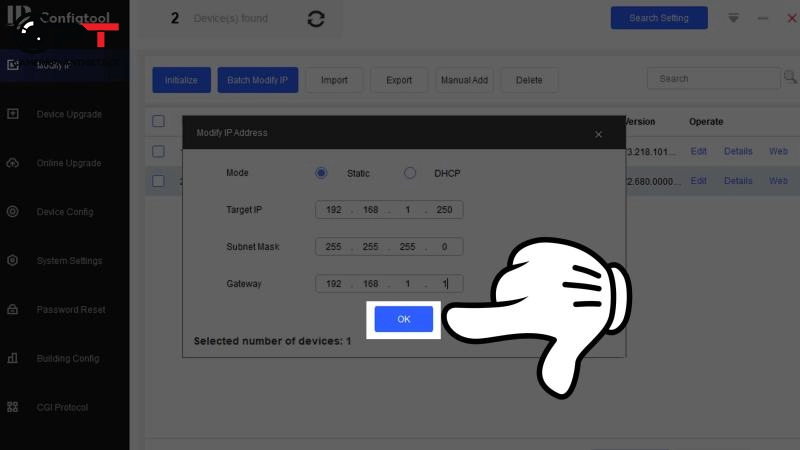Click the Batch Modify IP button
Screen dimensions: 800x450
(257, 80)
